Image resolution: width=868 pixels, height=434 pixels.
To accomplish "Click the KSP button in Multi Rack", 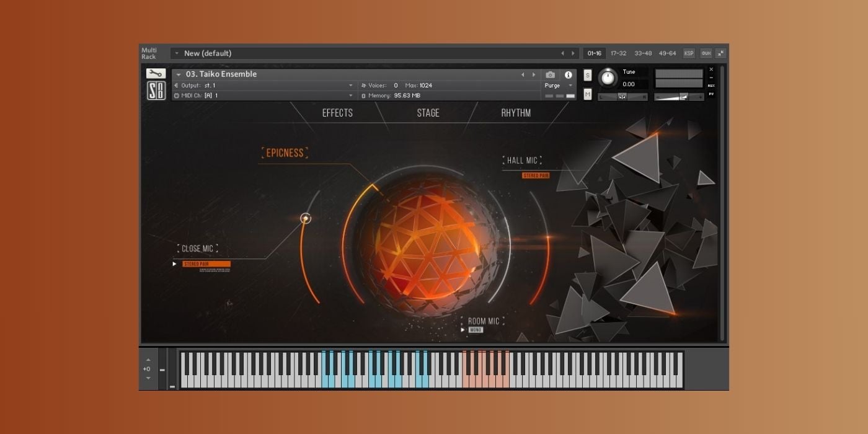I will 689,53.
